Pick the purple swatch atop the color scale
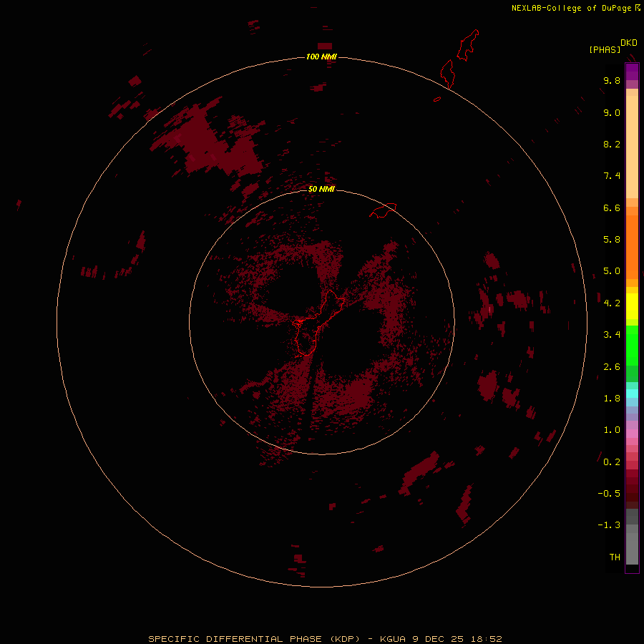The image size is (644, 644). click(x=632, y=72)
